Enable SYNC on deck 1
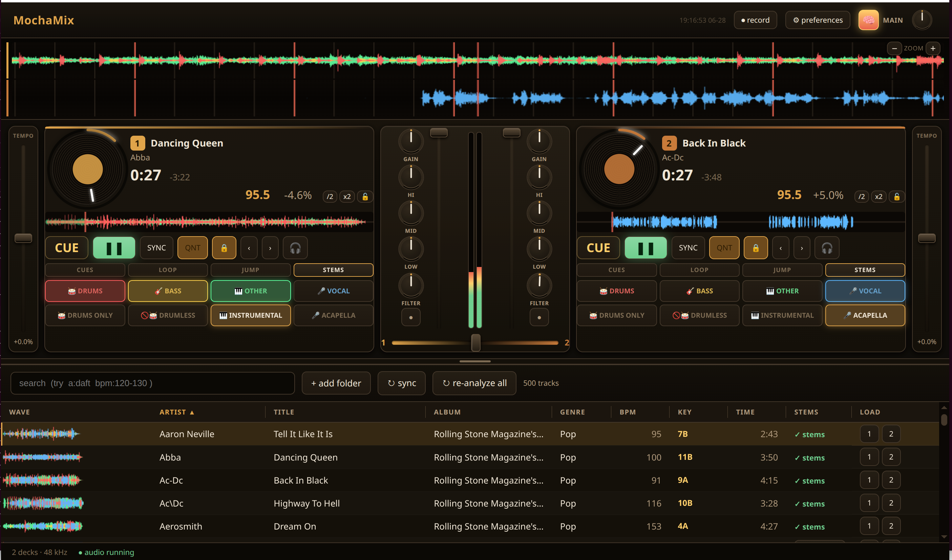The width and height of the screenshot is (952, 560). point(156,248)
